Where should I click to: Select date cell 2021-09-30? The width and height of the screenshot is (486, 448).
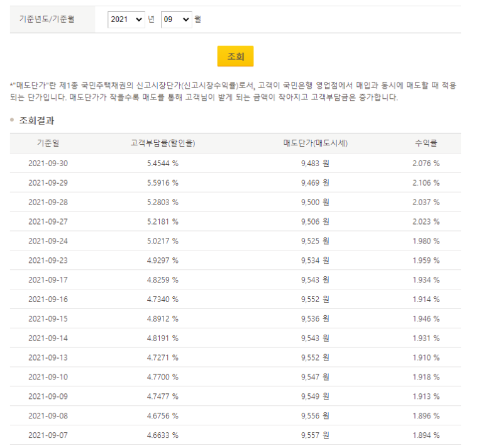(x=48, y=164)
